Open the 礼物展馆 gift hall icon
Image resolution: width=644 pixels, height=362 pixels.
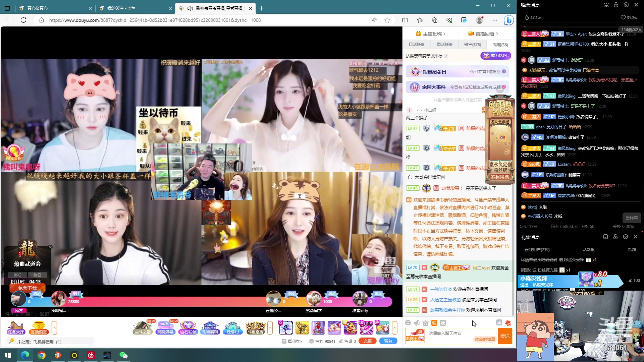(x=210, y=327)
